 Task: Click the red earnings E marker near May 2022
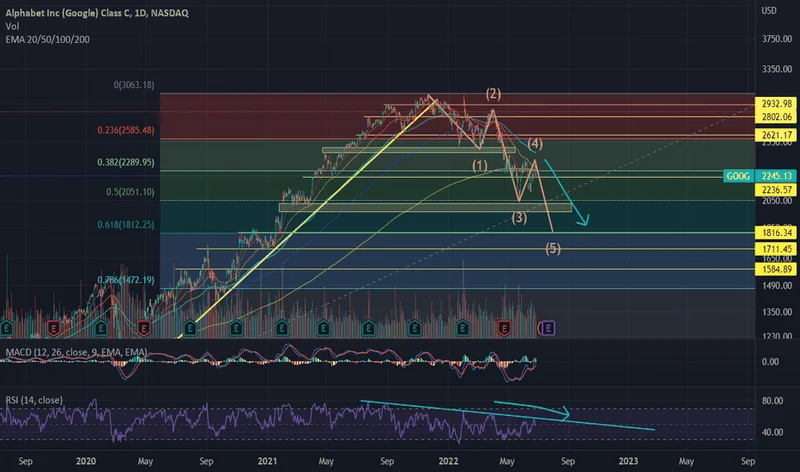click(506, 327)
